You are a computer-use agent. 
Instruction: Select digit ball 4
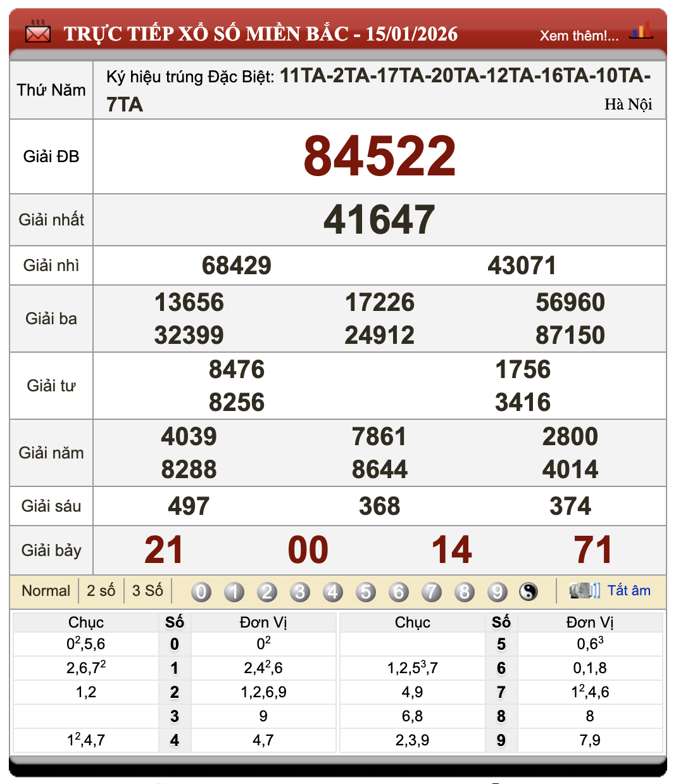click(x=333, y=591)
